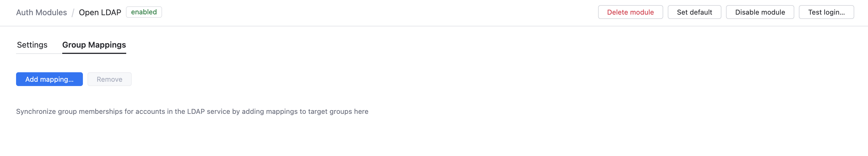Navigate back to the Auth Modules list
Image resolution: width=868 pixels, height=156 pixels.
(41, 12)
